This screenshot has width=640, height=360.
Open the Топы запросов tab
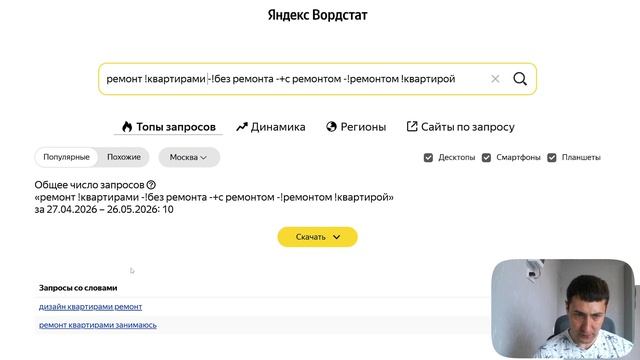[x=169, y=127]
